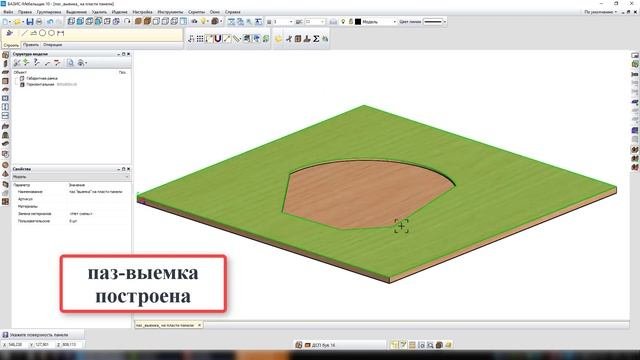640x360 pixels.
Task: Toggle third snap button in status bar
Action: [x=412, y=345]
